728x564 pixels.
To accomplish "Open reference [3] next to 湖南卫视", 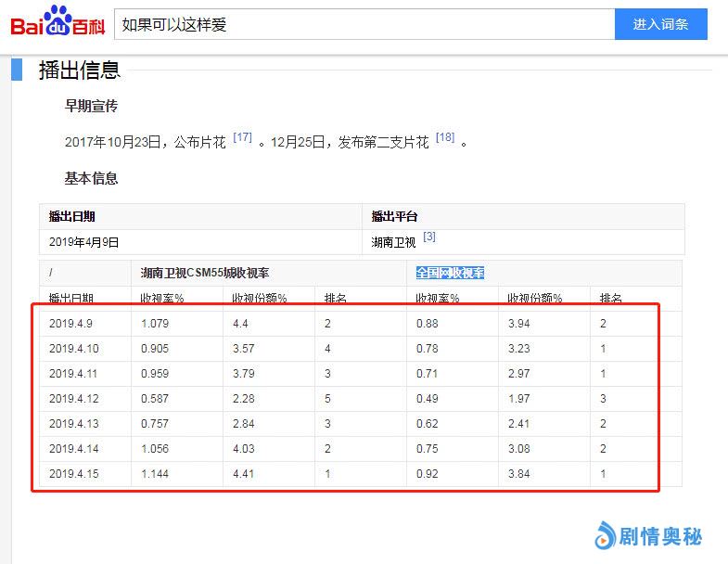I will click(x=429, y=237).
